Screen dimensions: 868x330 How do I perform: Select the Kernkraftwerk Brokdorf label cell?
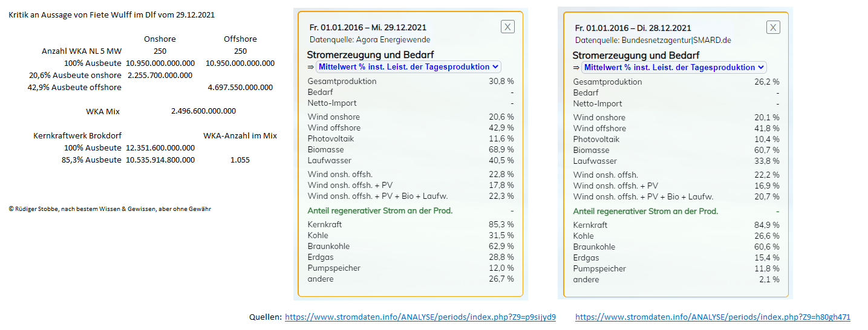tap(77, 136)
